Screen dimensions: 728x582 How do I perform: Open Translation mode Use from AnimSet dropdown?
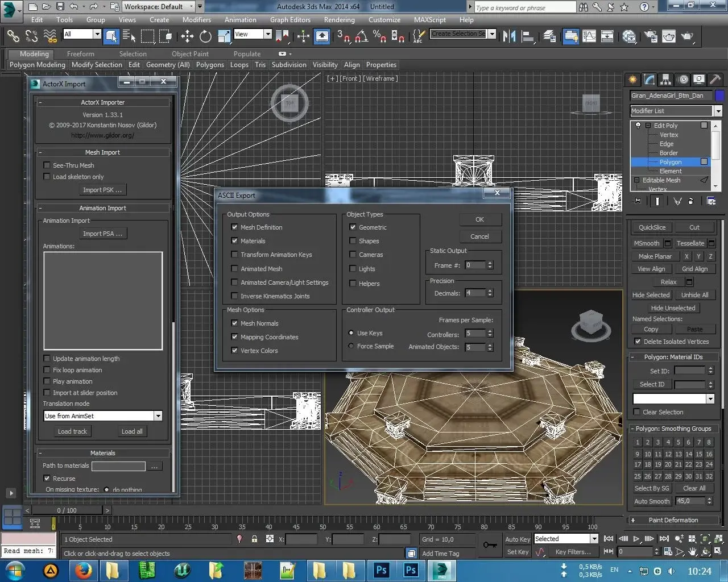103,416
